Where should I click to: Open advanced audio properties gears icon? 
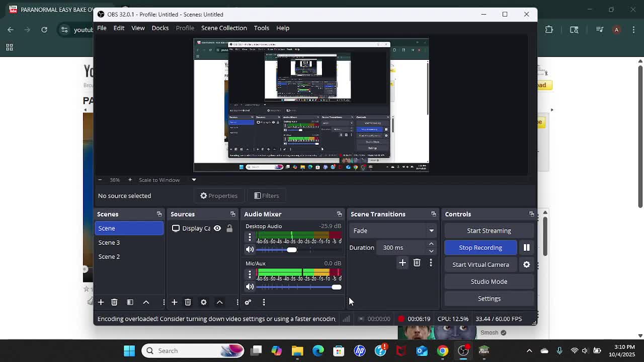tap(248, 302)
